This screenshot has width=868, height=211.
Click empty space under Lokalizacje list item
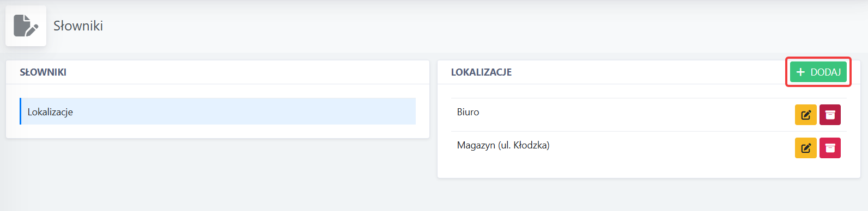point(217,131)
